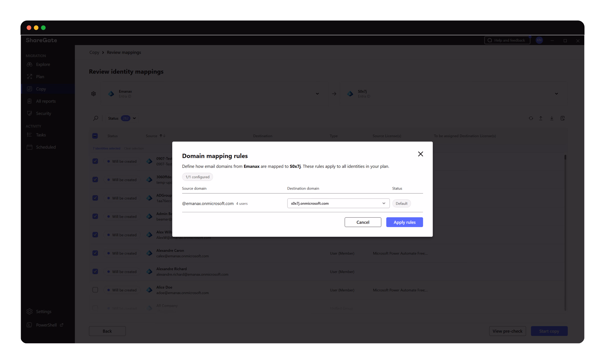
Task: Click the PowerShell external link icon
Action: point(62,325)
